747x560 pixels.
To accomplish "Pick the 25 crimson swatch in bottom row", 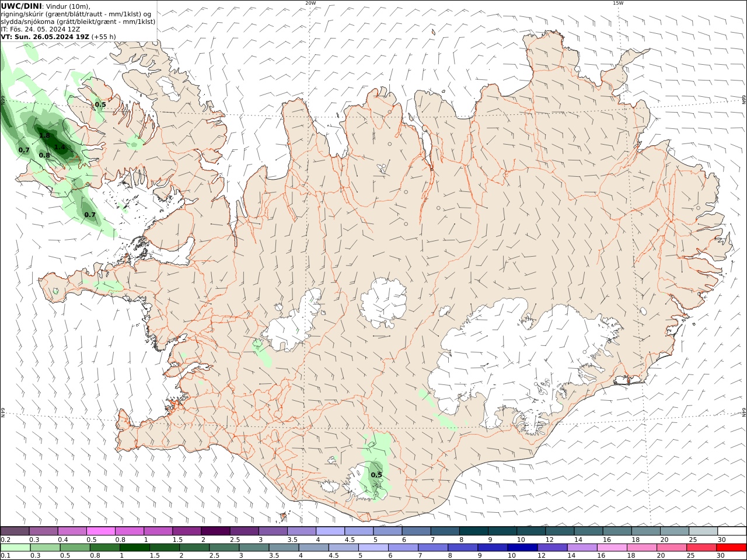I will click(701, 548).
